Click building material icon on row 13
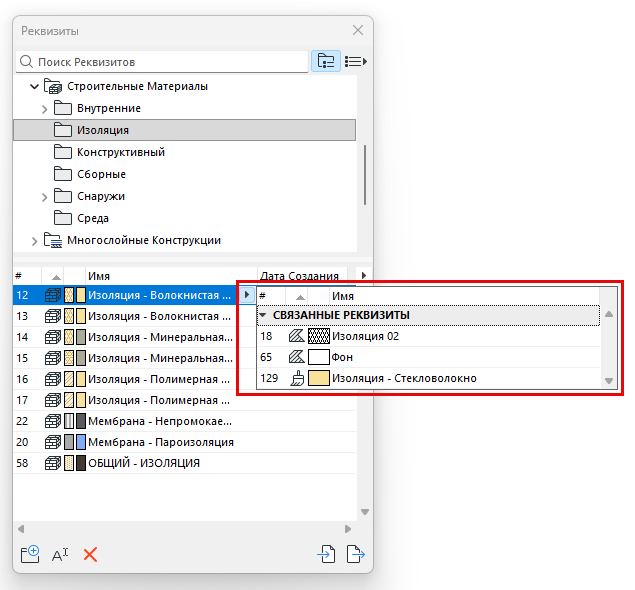This screenshot has width=635, height=590. tap(53, 316)
